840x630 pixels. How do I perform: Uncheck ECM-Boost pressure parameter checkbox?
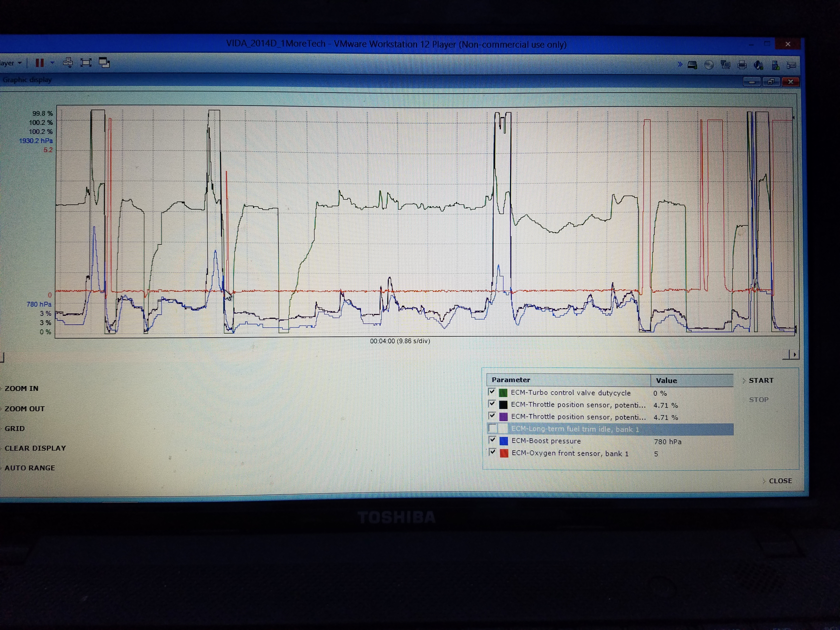(x=492, y=440)
